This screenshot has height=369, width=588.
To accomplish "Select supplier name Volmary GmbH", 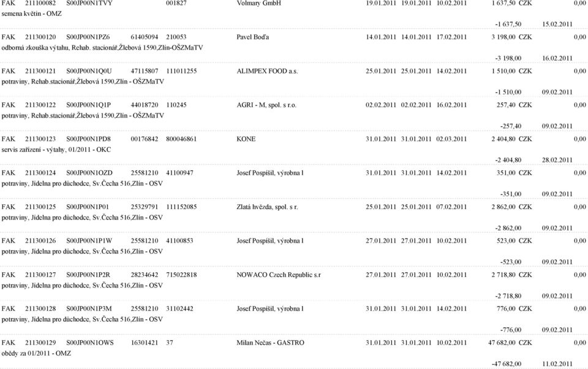I will (x=258, y=3).
